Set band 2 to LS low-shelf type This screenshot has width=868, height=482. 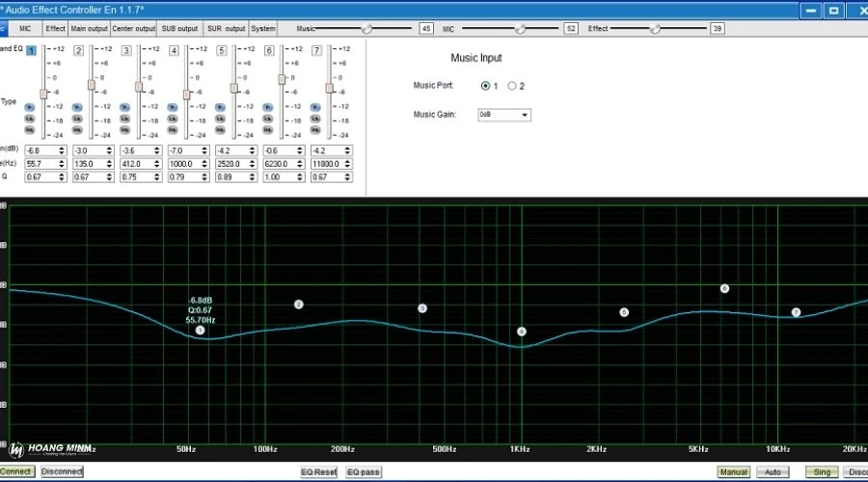78,118
